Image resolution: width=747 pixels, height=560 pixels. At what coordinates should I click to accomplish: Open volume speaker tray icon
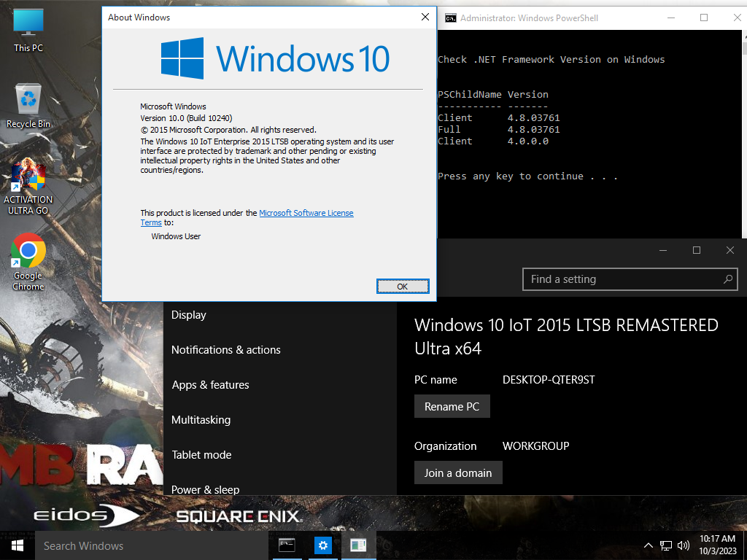684,545
